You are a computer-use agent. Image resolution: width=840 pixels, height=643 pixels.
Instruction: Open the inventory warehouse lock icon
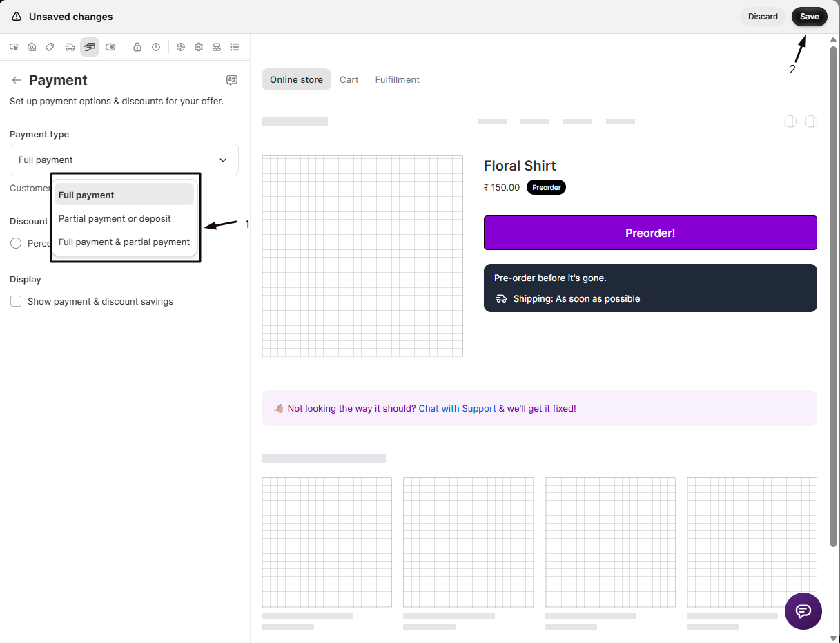[x=32, y=47]
